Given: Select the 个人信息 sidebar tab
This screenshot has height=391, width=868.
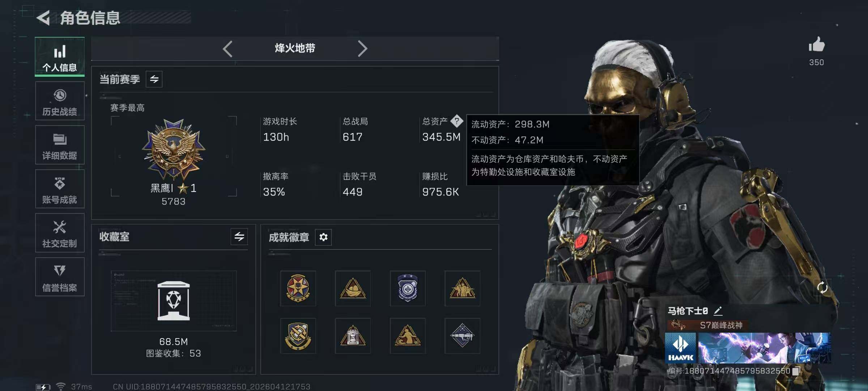Looking at the screenshot, I should click(x=60, y=56).
